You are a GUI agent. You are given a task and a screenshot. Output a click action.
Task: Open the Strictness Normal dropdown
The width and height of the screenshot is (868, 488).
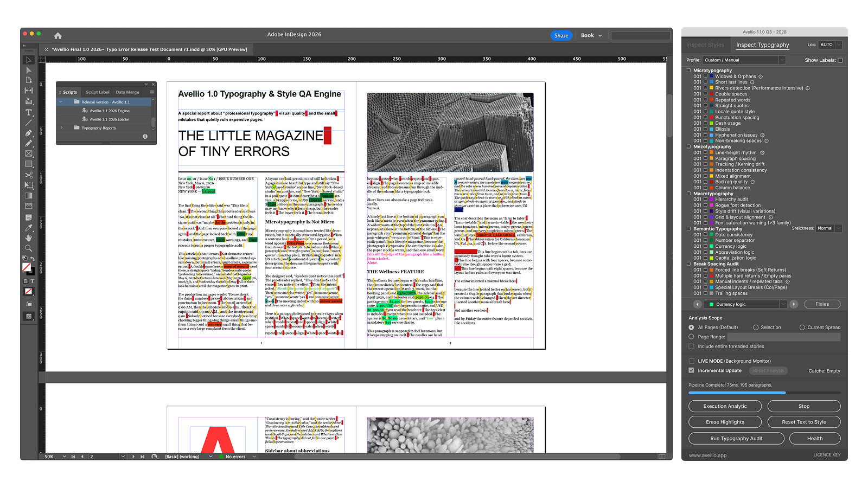(x=829, y=228)
